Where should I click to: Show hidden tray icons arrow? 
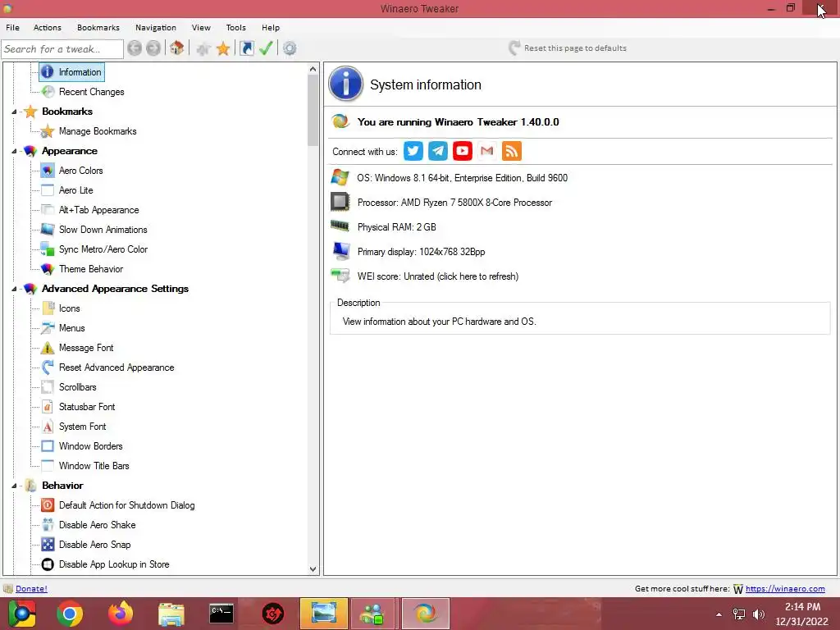[x=719, y=614]
